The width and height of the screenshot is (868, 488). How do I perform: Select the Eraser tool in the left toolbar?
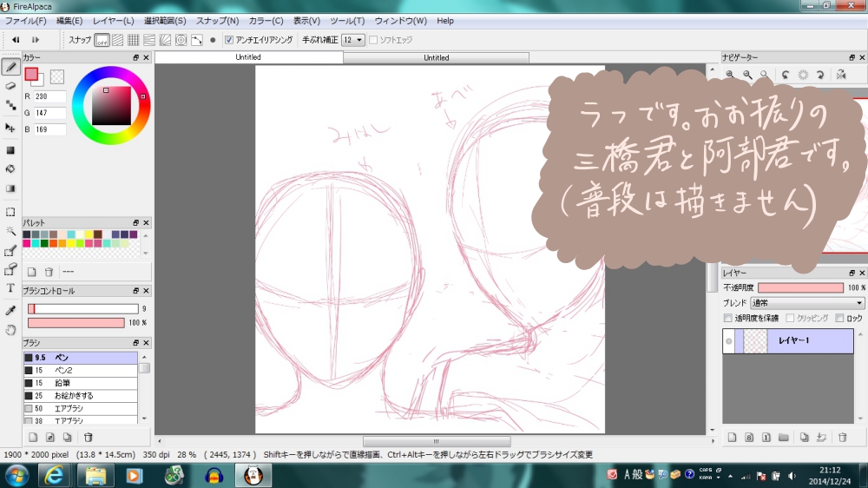click(x=10, y=86)
